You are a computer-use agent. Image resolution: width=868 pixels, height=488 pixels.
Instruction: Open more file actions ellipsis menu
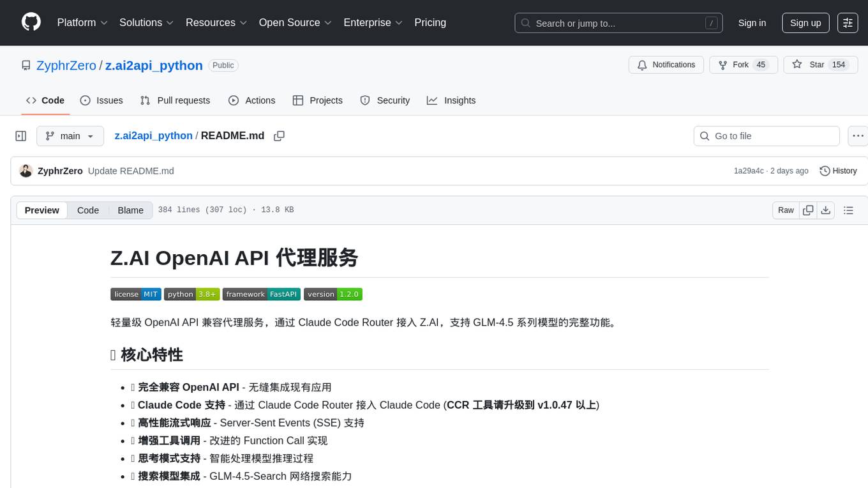coord(858,136)
